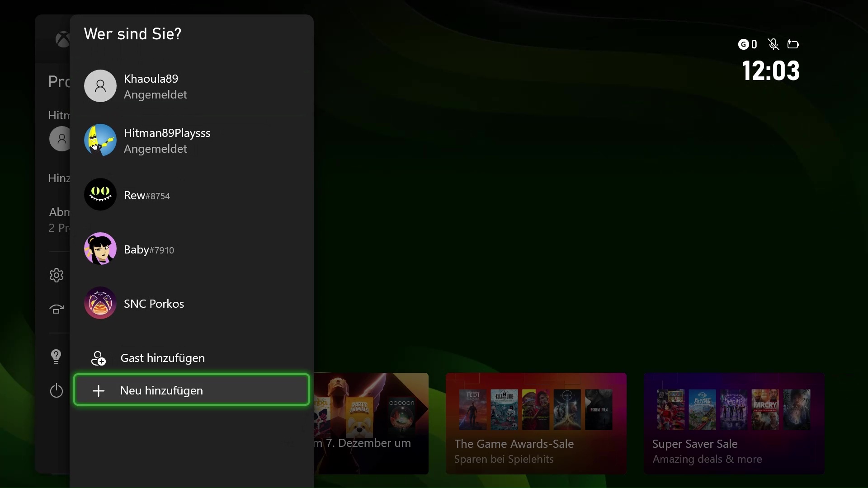The image size is (868, 488).
Task: Click the muted microphone status icon
Action: (774, 44)
